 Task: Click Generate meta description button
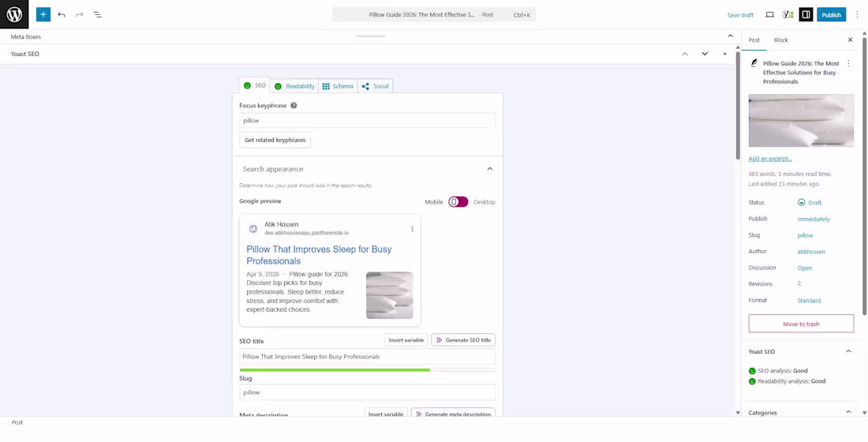(453, 414)
